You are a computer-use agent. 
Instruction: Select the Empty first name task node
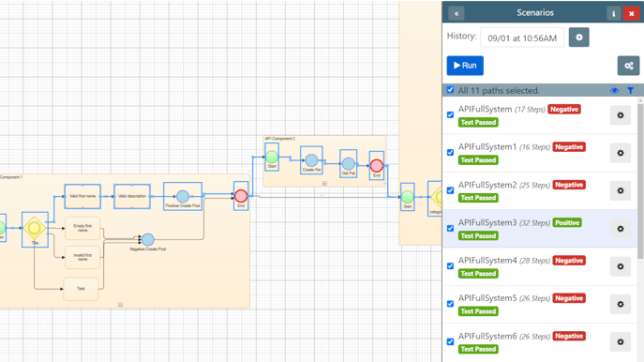[x=82, y=229]
